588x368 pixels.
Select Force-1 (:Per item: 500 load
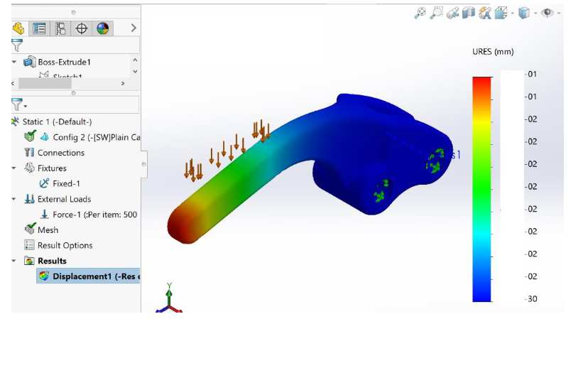coord(95,215)
